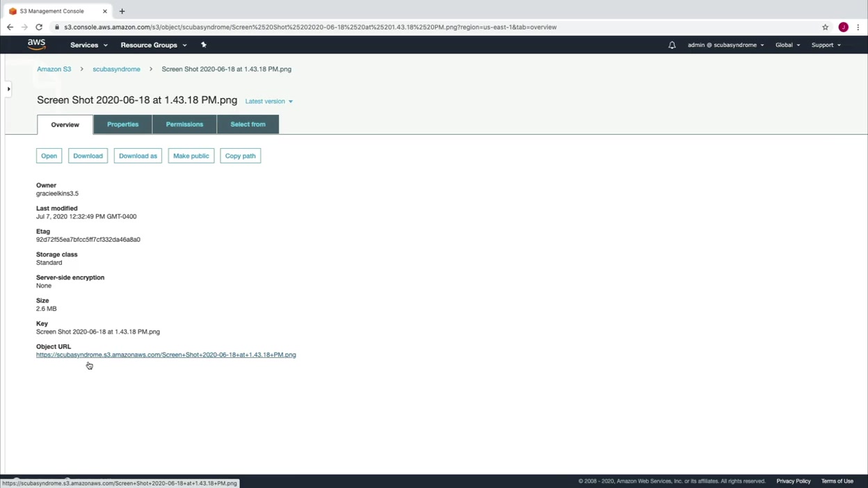This screenshot has width=868, height=488.
Task: Click the Server-side encryption value None
Action: pos(44,286)
